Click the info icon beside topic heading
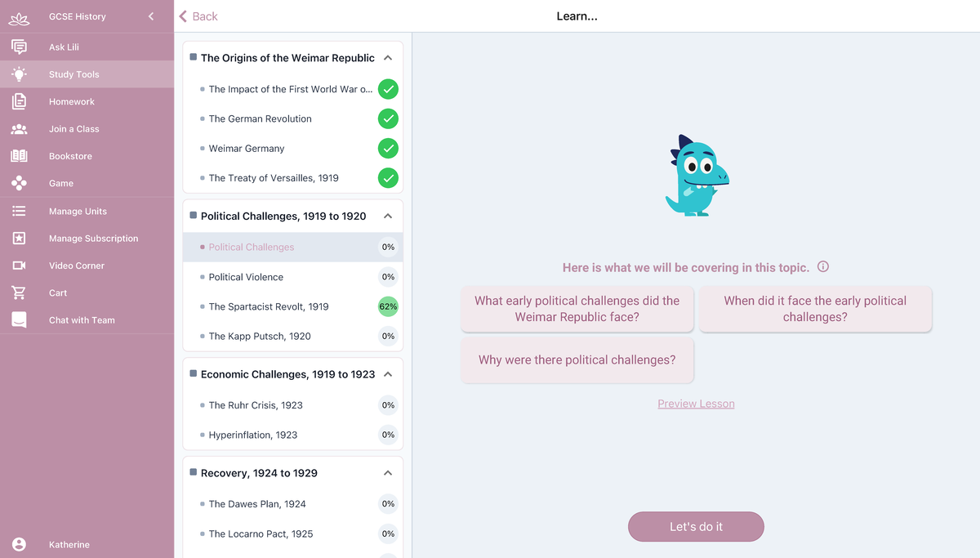The image size is (980, 558). tap(823, 267)
